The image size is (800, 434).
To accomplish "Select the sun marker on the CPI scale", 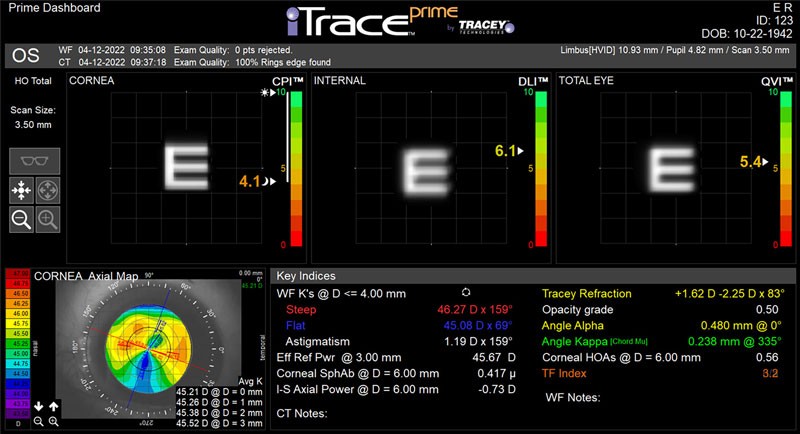I will point(268,92).
